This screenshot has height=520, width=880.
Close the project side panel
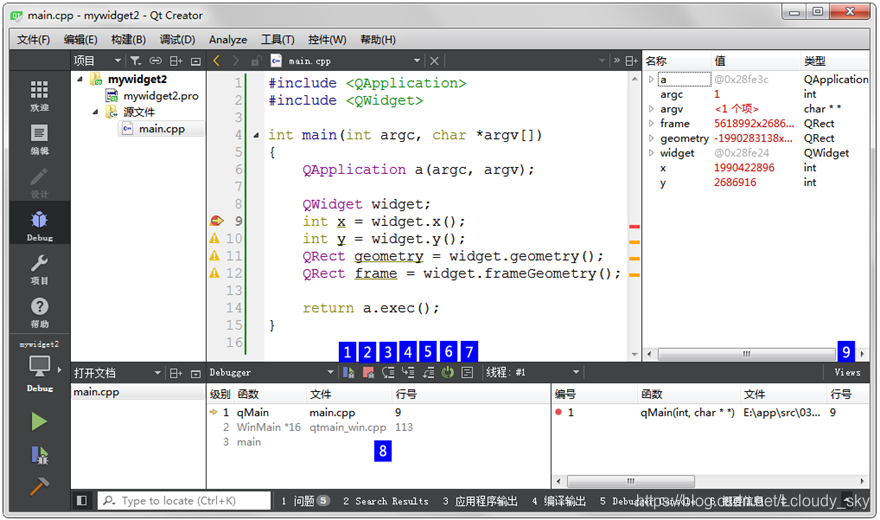coord(195,61)
